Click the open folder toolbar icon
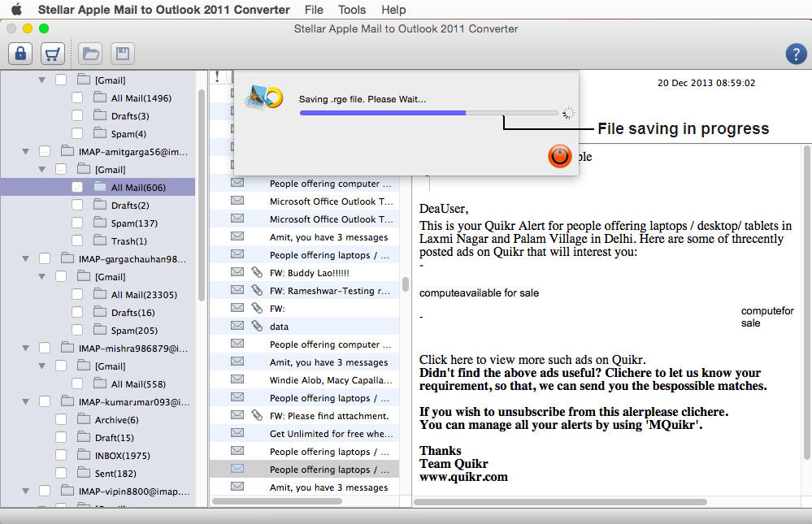This screenshot has height=524, width=812. pos(90,54)
